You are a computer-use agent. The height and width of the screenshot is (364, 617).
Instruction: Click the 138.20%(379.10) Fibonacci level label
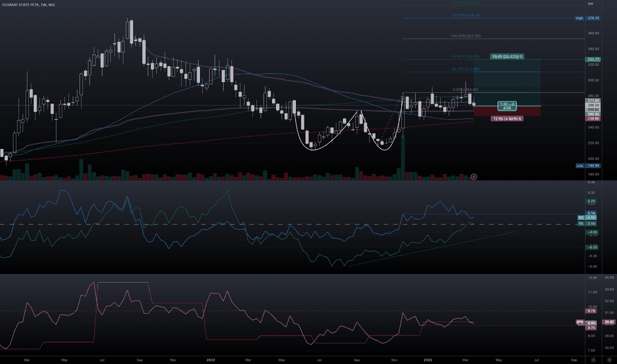coord(465,15)
